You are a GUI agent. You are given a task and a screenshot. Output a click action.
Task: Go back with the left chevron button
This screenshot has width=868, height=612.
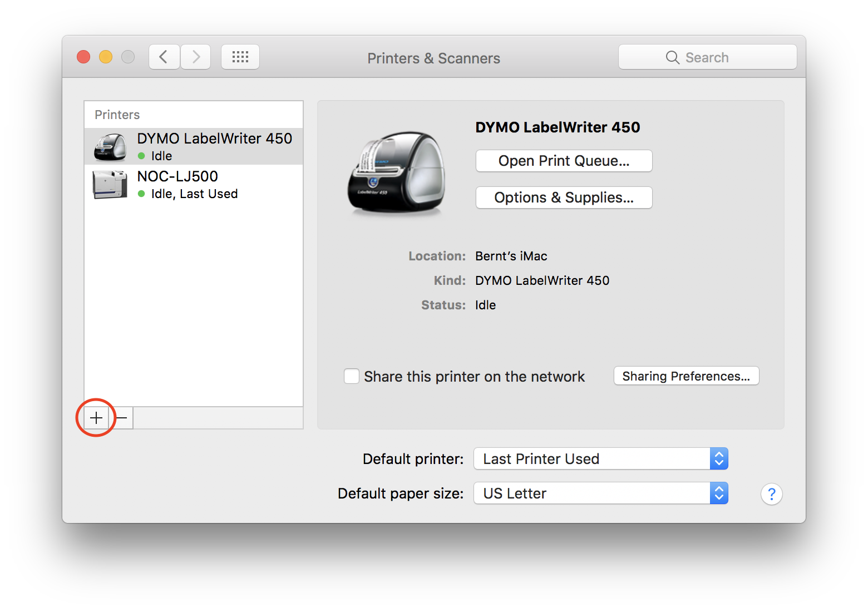pyautogui.click(x=164, y=57)
